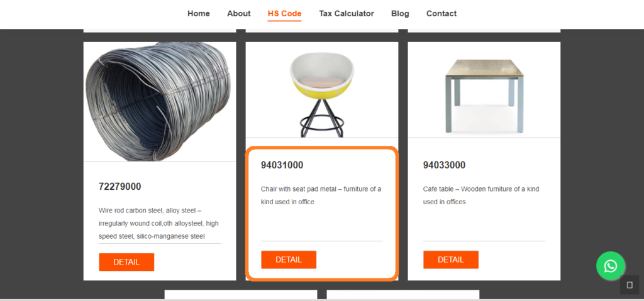The image size is (644, 301).
Task: Select HS code heading 94031000
Action: pos(282,165)
